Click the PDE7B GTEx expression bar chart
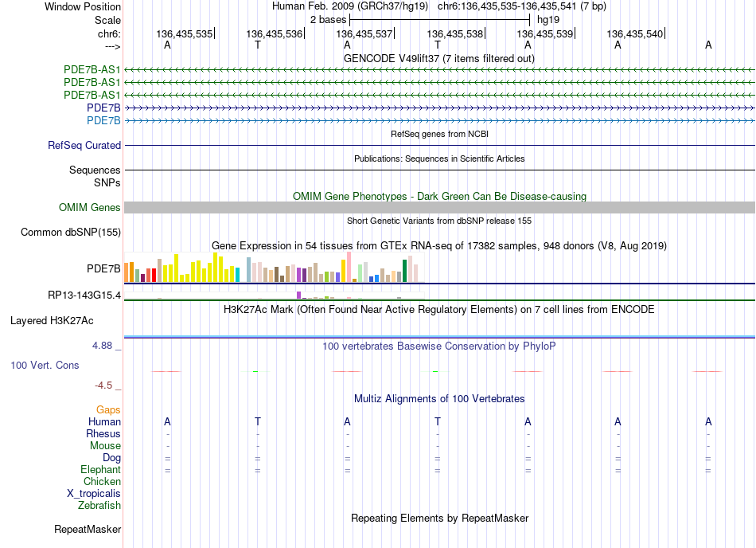 pos(275,268)
